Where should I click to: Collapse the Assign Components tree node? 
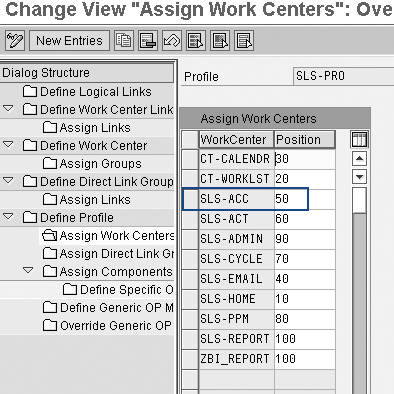[x=28, y=270]
